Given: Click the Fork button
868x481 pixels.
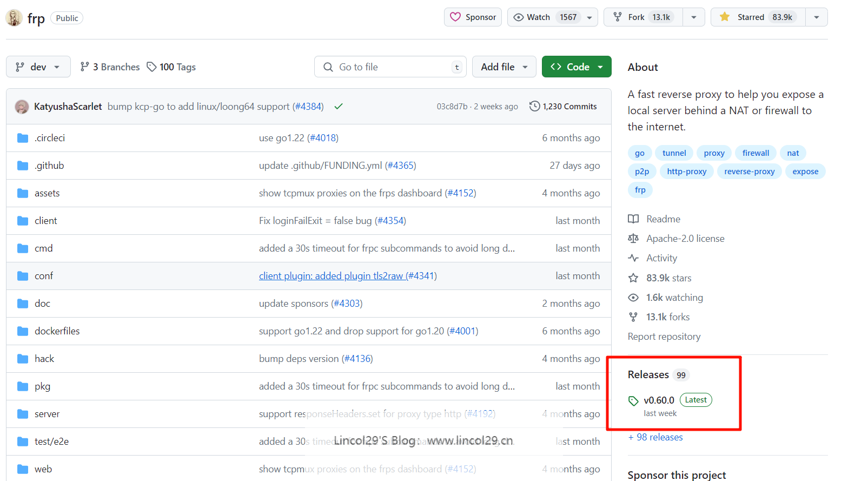Looking at the screenshot, I should (643, 17).
